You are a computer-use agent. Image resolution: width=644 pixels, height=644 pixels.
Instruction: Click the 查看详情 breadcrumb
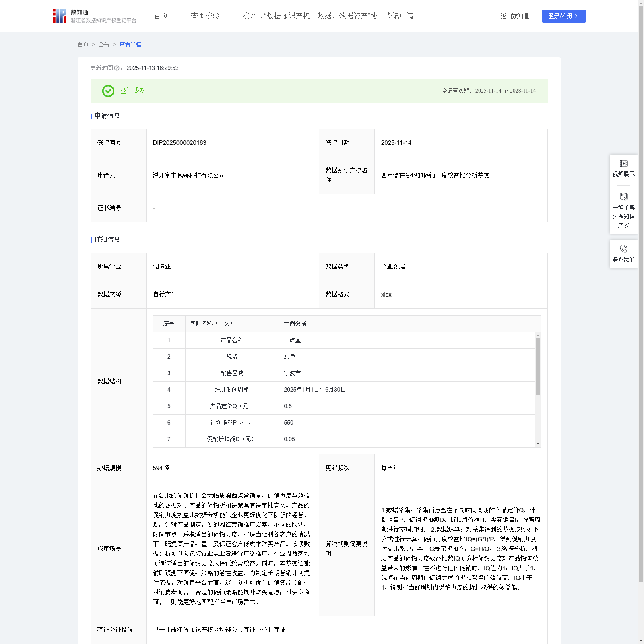pyautogui.click(x=130, y=45)
